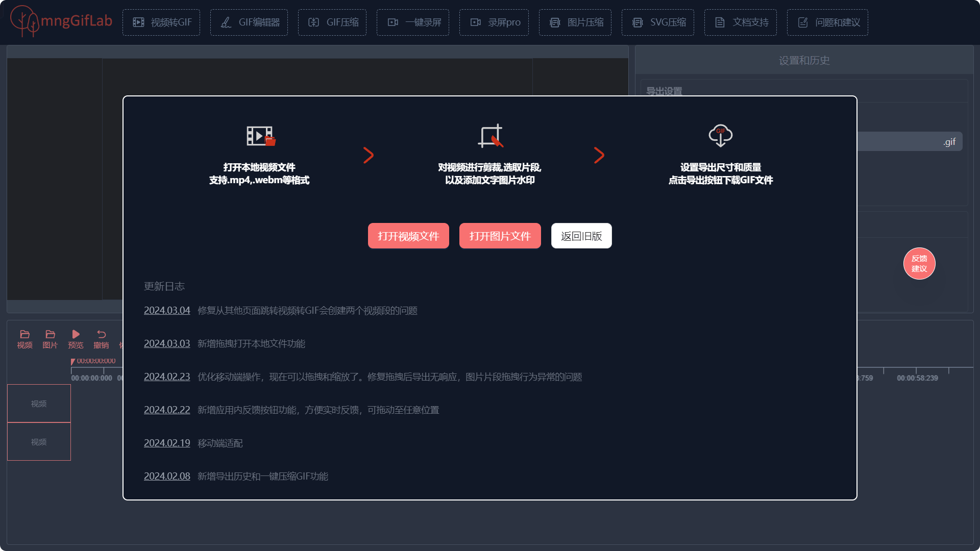Screen dimensions: 980x551
Task: Click the 移动端适配 log text
Action: pyautogui.click(x=220, y=443)
